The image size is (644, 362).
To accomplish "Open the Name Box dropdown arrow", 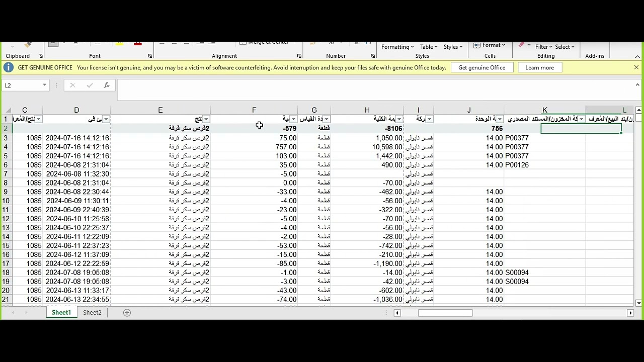I will click(44, 85).
